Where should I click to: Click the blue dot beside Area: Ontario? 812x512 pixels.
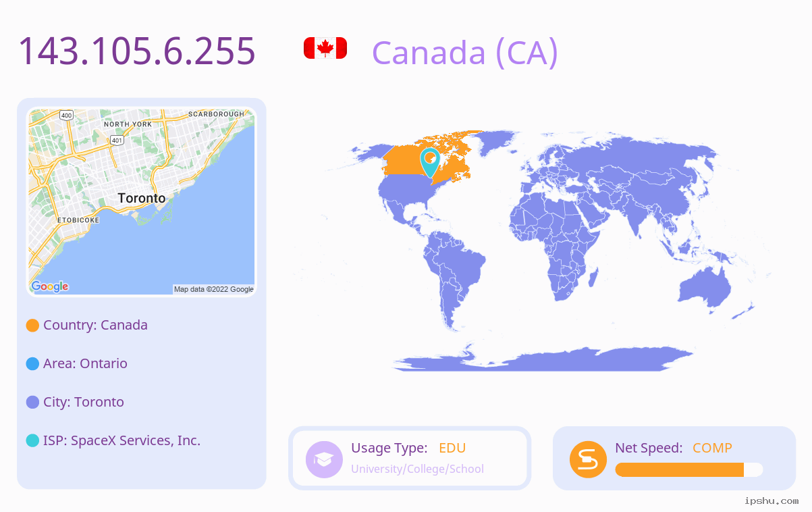pos(32,364)
